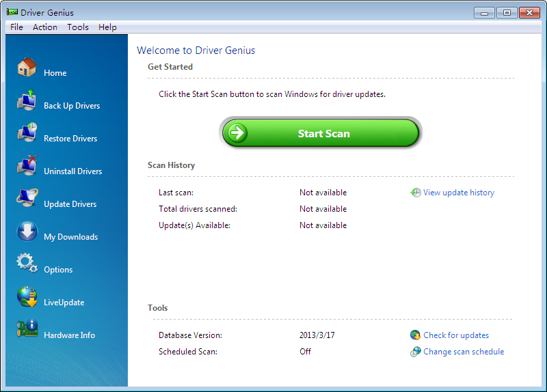Click the Update(s) Available: label
Viewport: 547px width, 392px height.
click(194, 225)
